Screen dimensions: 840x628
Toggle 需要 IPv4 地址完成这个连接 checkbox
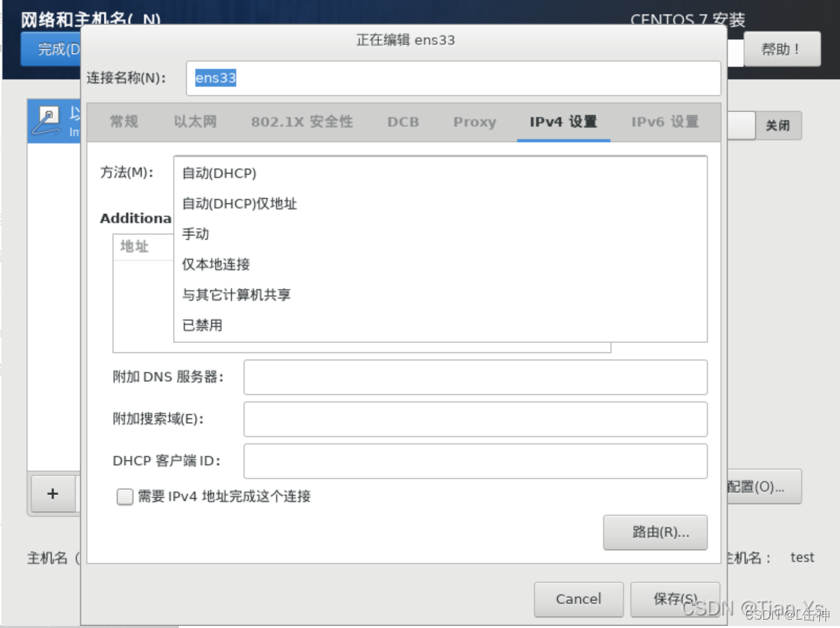[x=125, y=497]
